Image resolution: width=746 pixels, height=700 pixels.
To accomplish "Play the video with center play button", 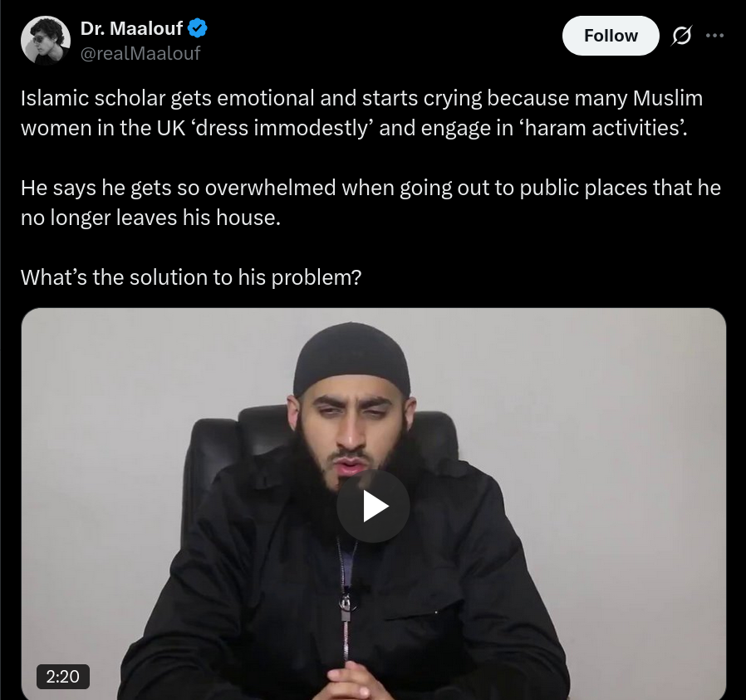I will pyautogui.click(x=374, y=506).
